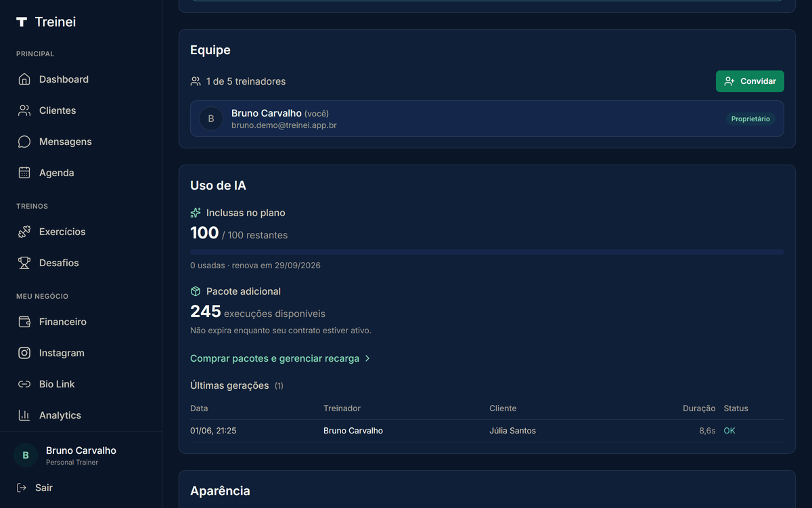
Task: Open Comprar pacotes e gerenciar recarga link
Action: click(280, 358)
